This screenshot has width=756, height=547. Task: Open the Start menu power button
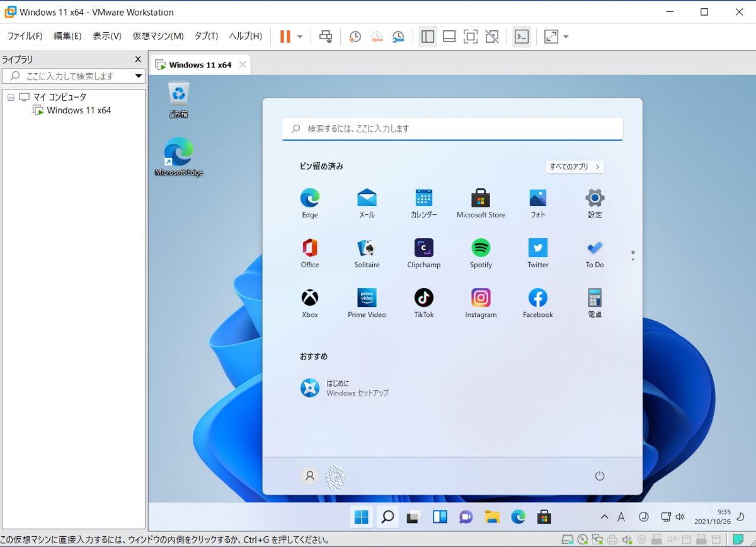coord(599,476)
